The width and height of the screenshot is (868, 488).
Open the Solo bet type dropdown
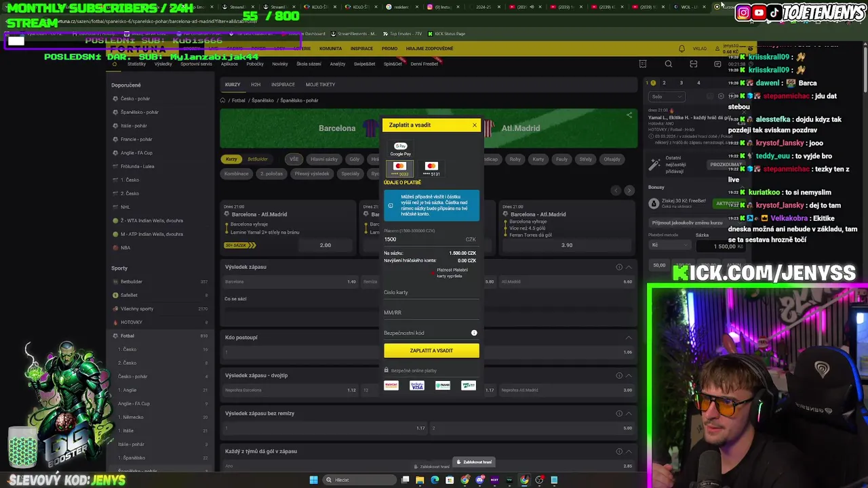coord(667,96)
